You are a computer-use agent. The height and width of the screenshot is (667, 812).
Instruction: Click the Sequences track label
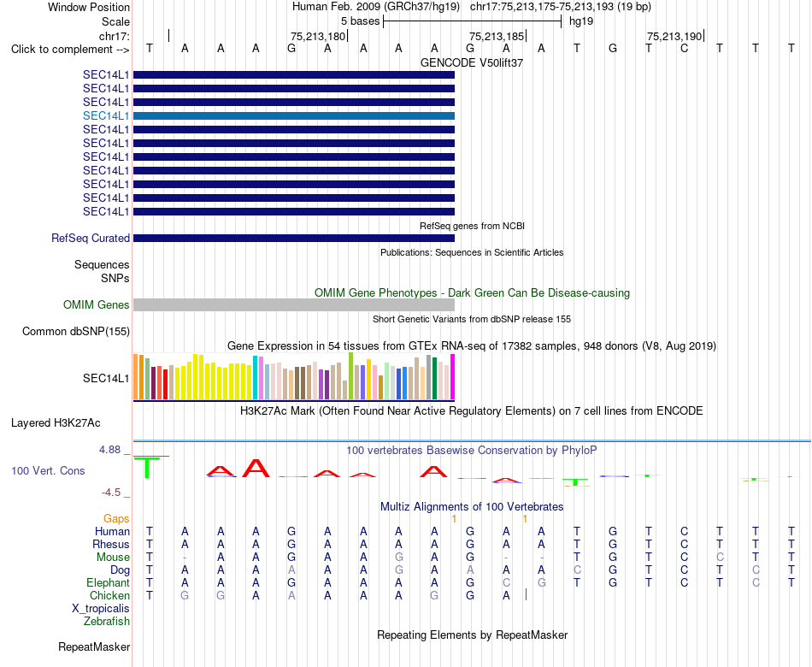point(102,265)
